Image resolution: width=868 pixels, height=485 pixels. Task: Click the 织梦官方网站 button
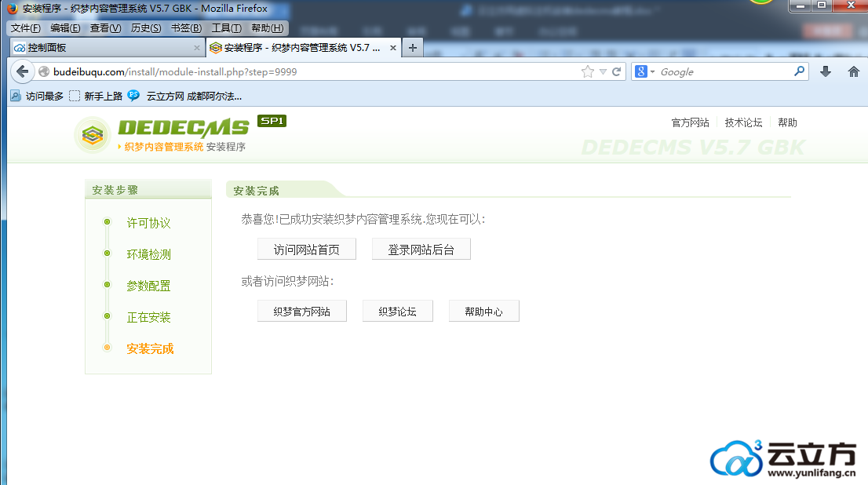[x=301, y=311]
